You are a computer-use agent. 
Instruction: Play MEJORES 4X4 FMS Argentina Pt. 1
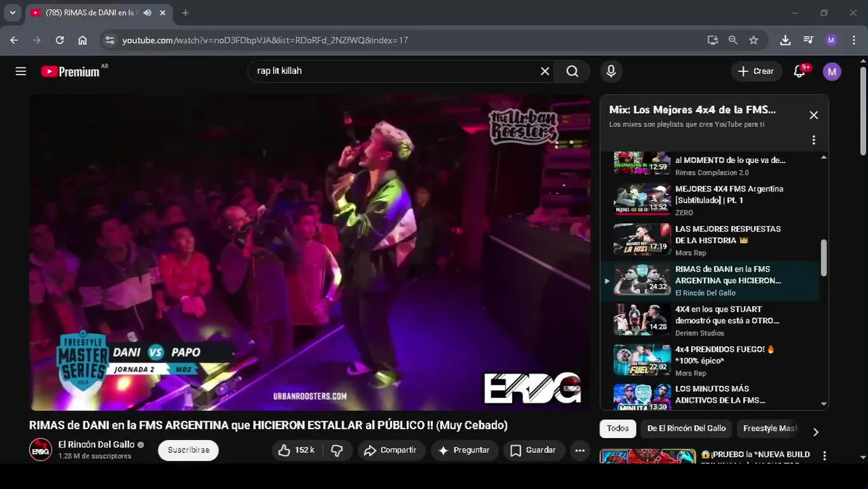710,200
